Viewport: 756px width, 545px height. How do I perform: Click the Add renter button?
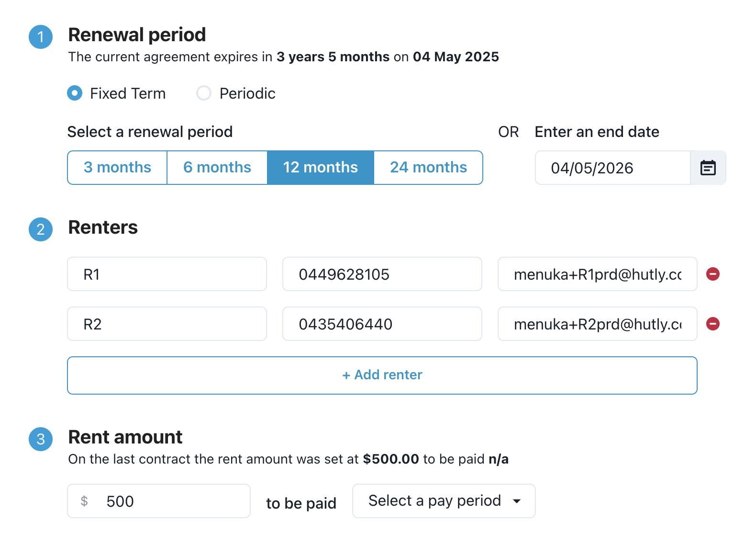382,375
